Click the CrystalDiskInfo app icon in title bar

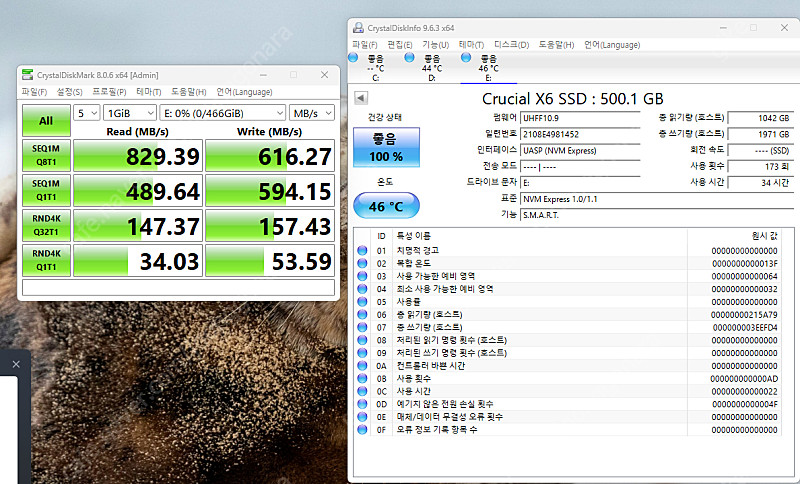click(359, 28)
